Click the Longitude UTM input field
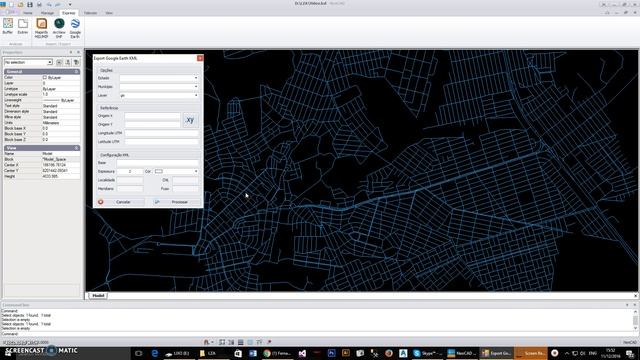 click(x=162, y=133)
